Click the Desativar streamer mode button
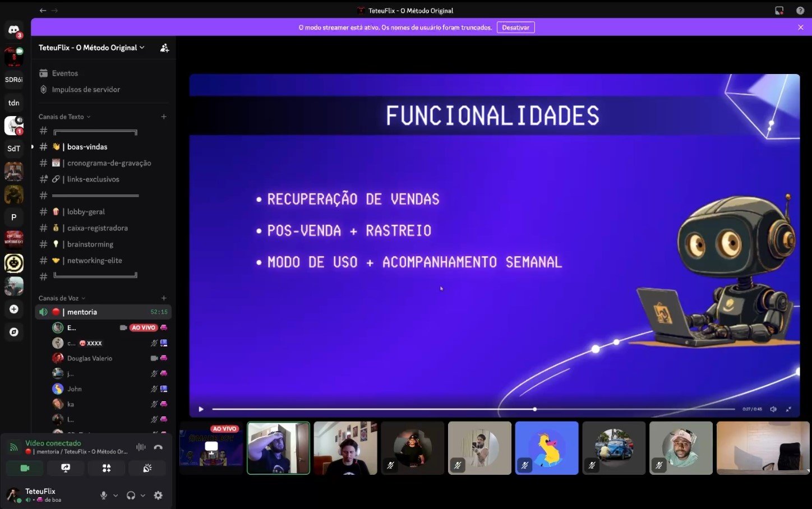Image resolution: width=812 pixels, height=509 pixels. (x=515, y=27)
